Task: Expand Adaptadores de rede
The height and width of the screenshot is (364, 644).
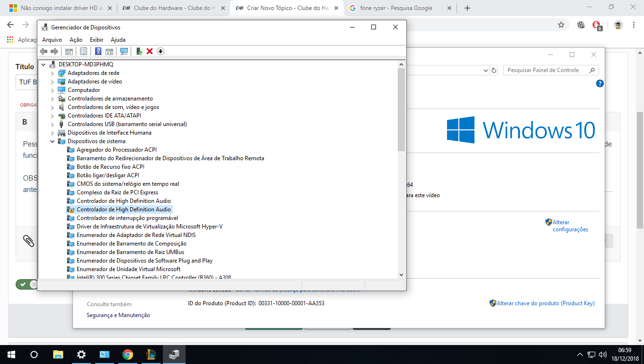Action: coord(52,73)
